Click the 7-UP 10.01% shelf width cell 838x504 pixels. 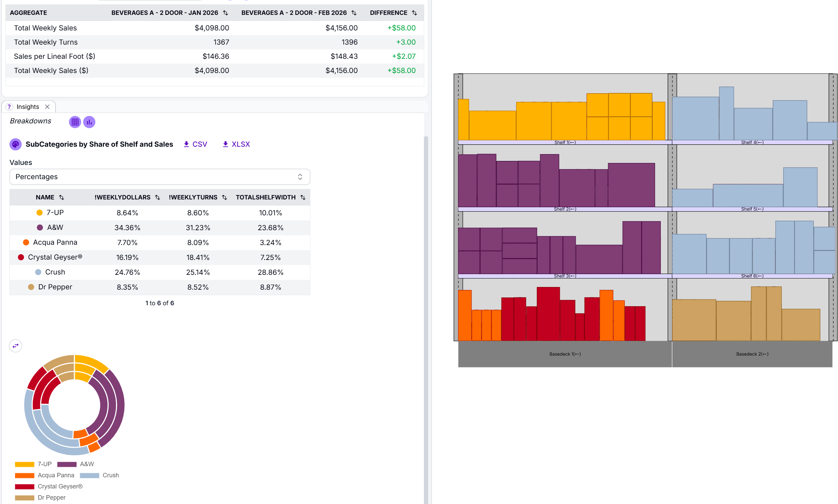point(270,213)
